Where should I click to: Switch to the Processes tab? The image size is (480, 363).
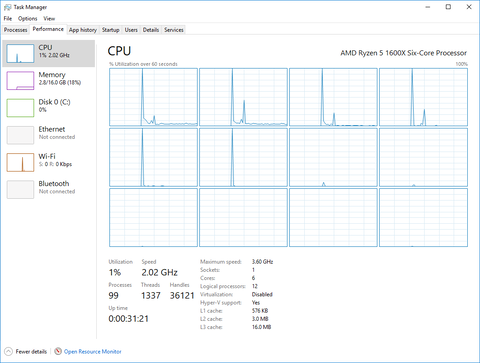coord(16,30)
